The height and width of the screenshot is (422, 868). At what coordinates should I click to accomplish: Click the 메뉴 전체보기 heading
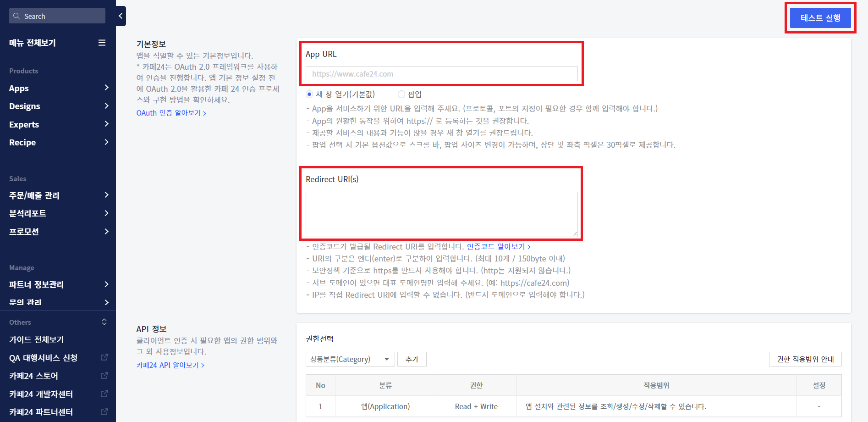pyautogui.click(x=33, y=43)
